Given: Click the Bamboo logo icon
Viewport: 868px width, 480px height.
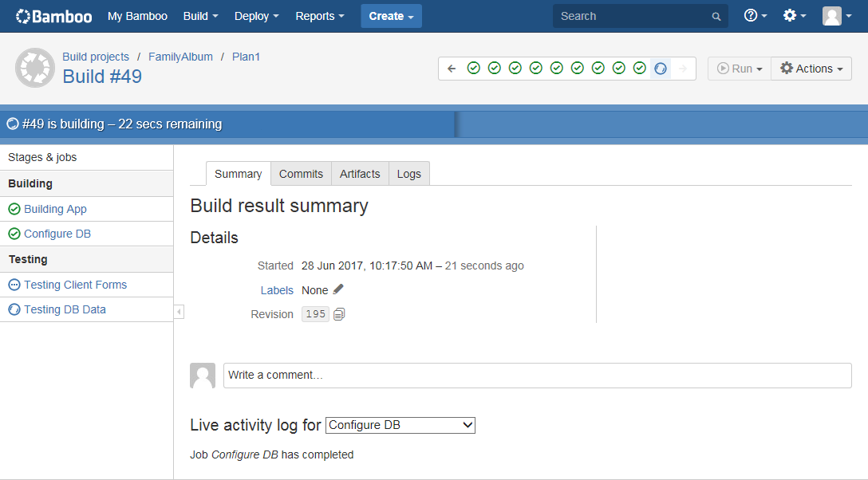Looking at the screenshot, I should point(24,15).
